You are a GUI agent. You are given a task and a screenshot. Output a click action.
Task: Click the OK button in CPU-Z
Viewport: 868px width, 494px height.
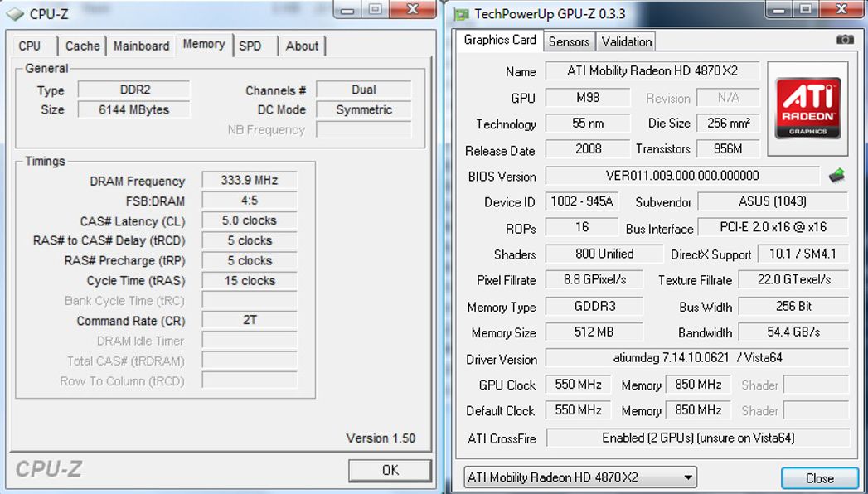(x=390, y=470)
